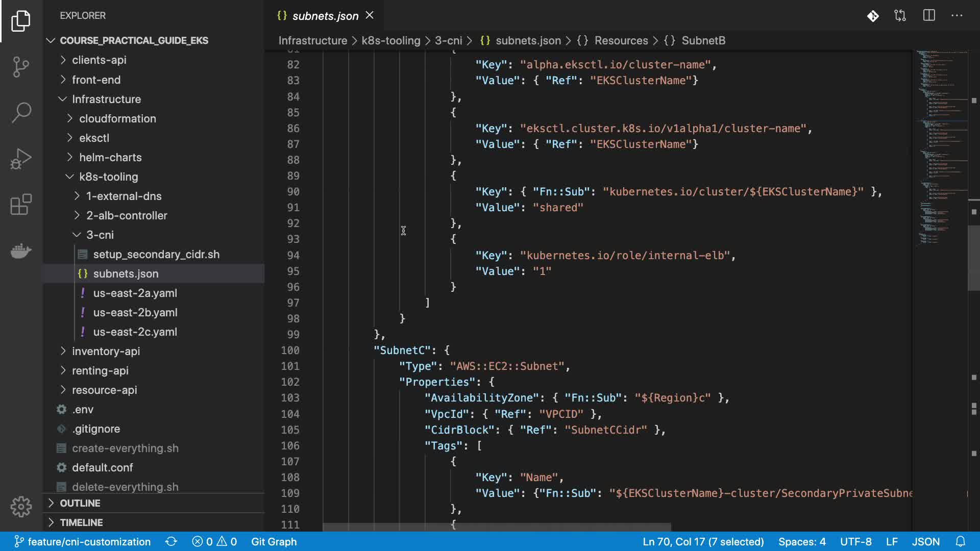980x551 pixels.
Task: Open the Extensions view
Action: tap(21, 205)
